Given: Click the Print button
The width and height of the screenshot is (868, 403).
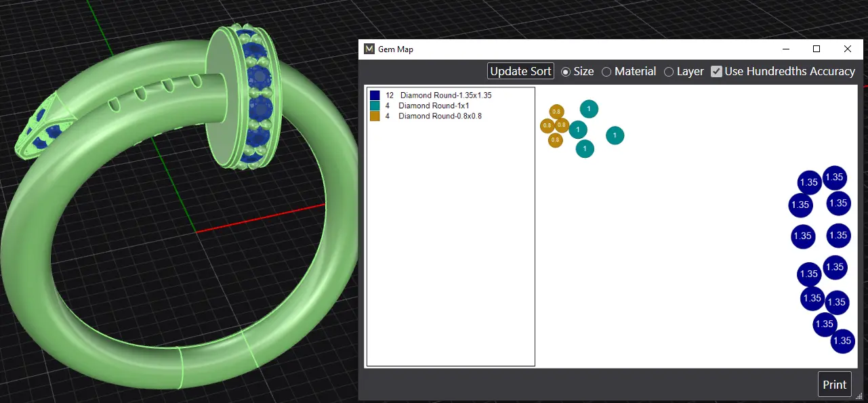Looking at the screenshot, I should point(834,385).
